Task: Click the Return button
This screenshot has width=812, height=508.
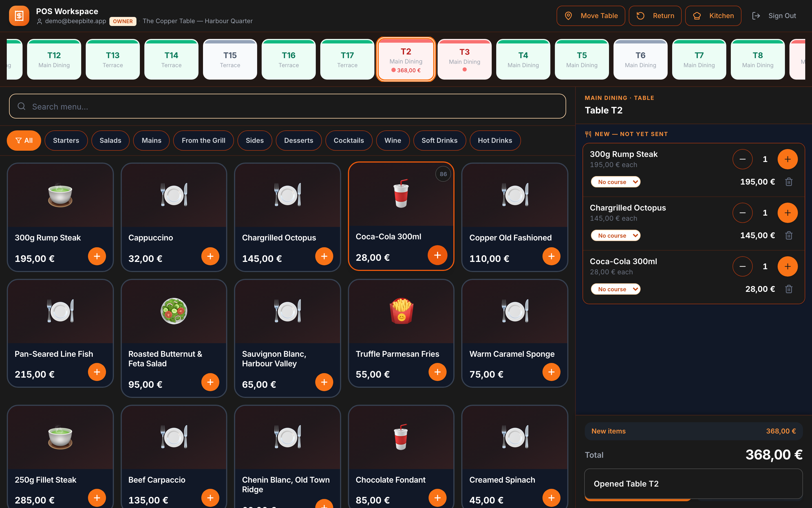Action: (x=655, y=16)
